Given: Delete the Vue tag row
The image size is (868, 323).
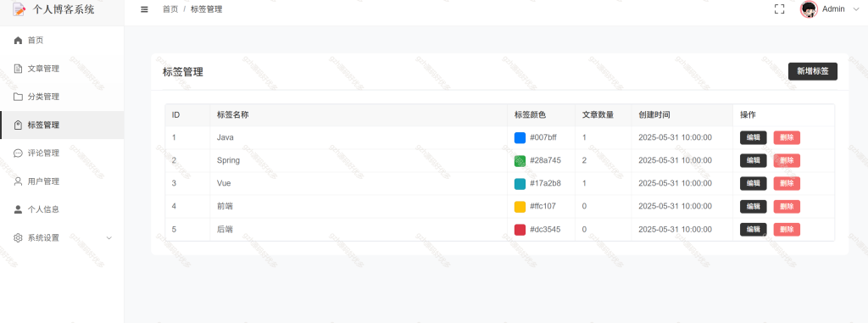Looking at the screenshot, I should (787, 183).
